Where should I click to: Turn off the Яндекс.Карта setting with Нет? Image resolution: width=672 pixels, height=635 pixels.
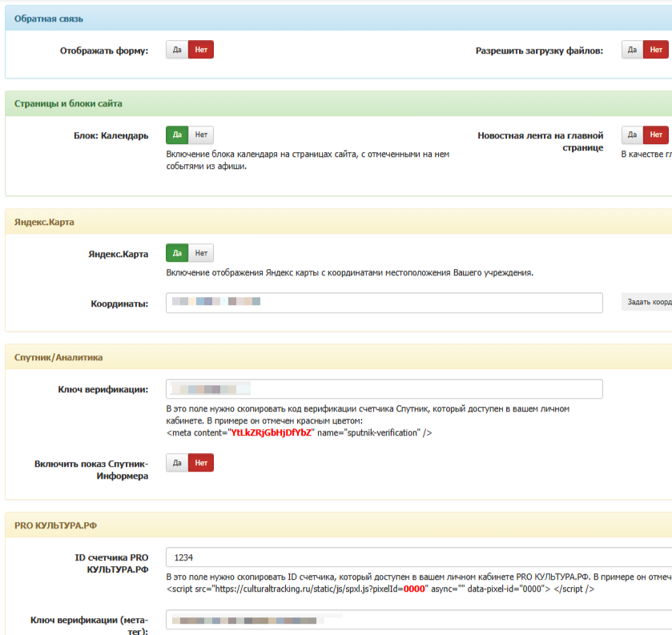click(201, 253)
